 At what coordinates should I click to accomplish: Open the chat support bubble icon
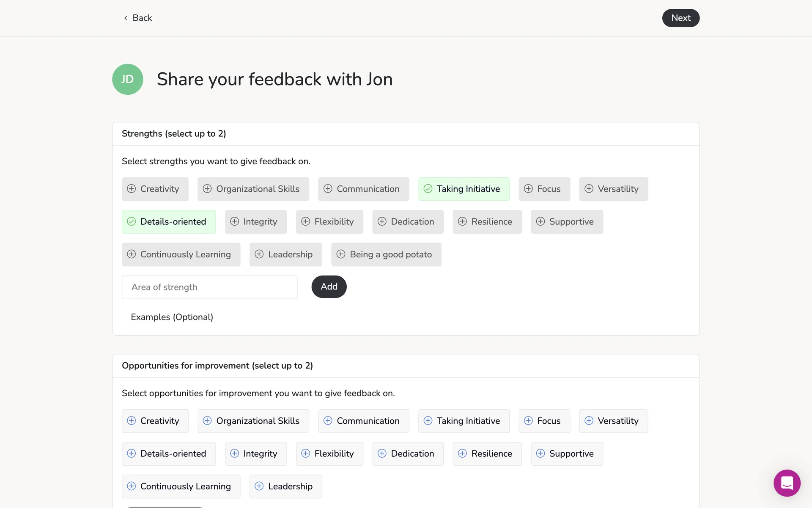click(x=787, y=483)
